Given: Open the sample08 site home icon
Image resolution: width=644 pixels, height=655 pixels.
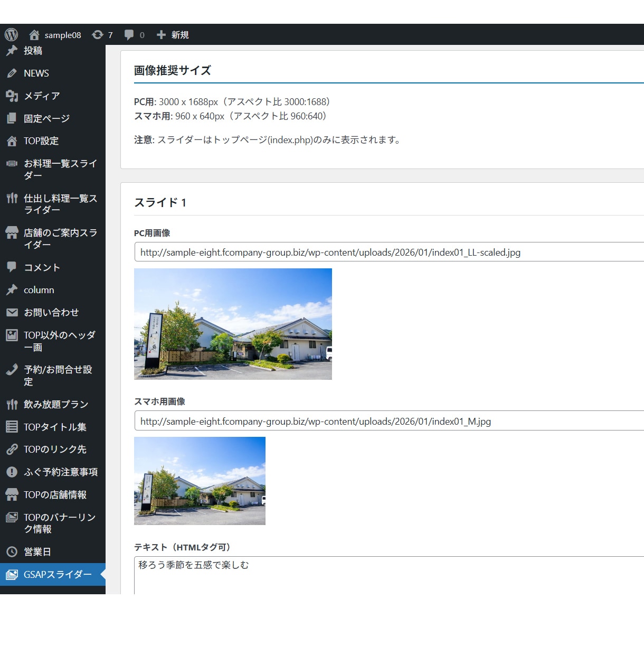Looking at the screenshot, I should [x=34, y=35].
